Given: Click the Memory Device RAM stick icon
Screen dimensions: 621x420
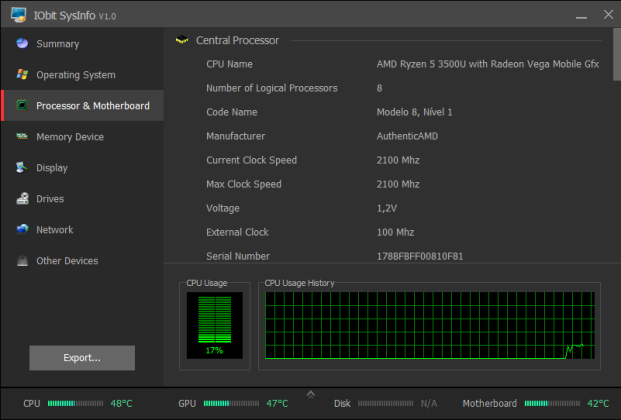Looking at the screenshot, I should [22, 136].
